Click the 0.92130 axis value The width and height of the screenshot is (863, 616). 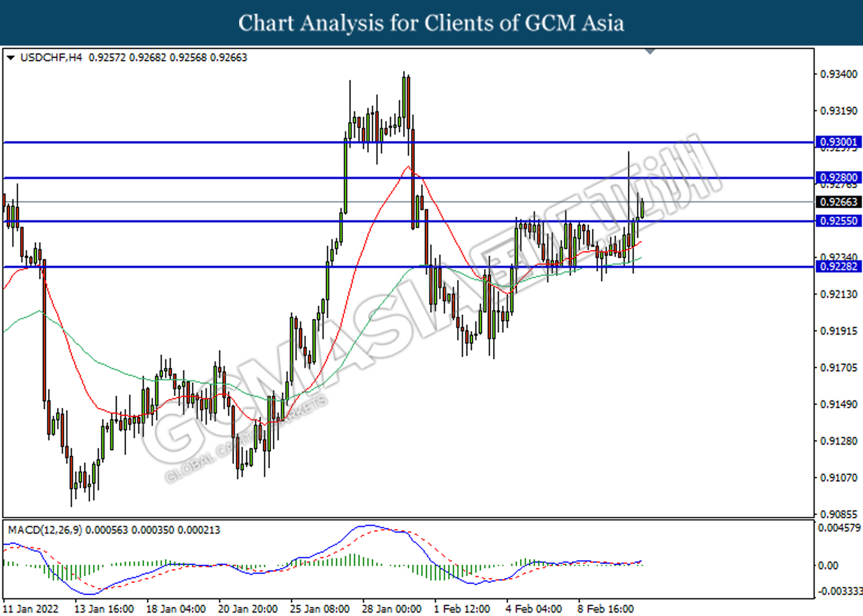(x=838, y=294)
